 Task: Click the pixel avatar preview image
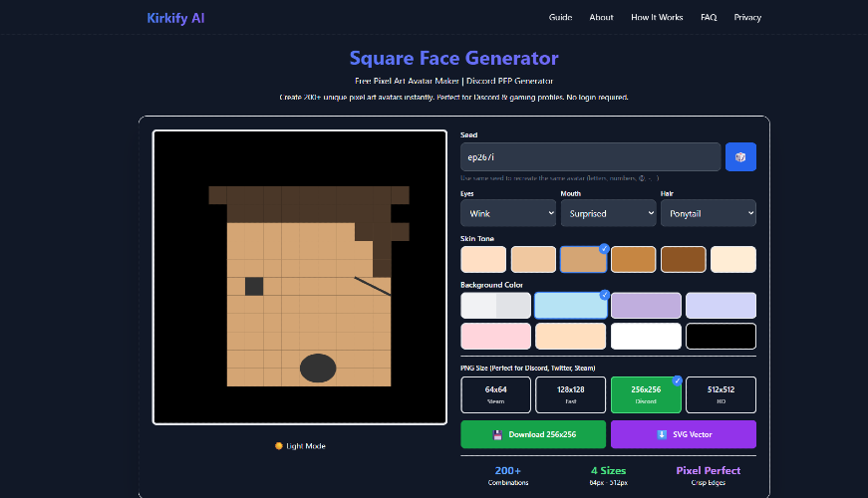pyautogui.click(x=300, y=277)
